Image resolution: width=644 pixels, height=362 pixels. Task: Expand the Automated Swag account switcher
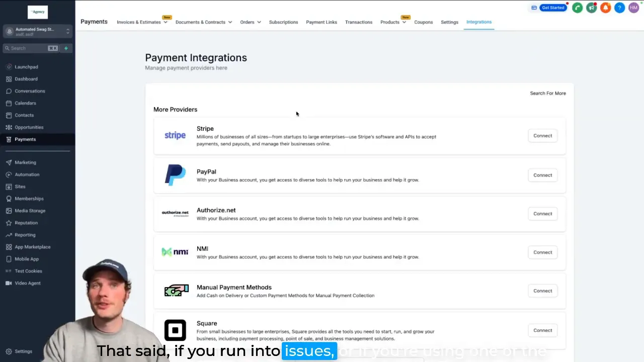pos(38,31)
